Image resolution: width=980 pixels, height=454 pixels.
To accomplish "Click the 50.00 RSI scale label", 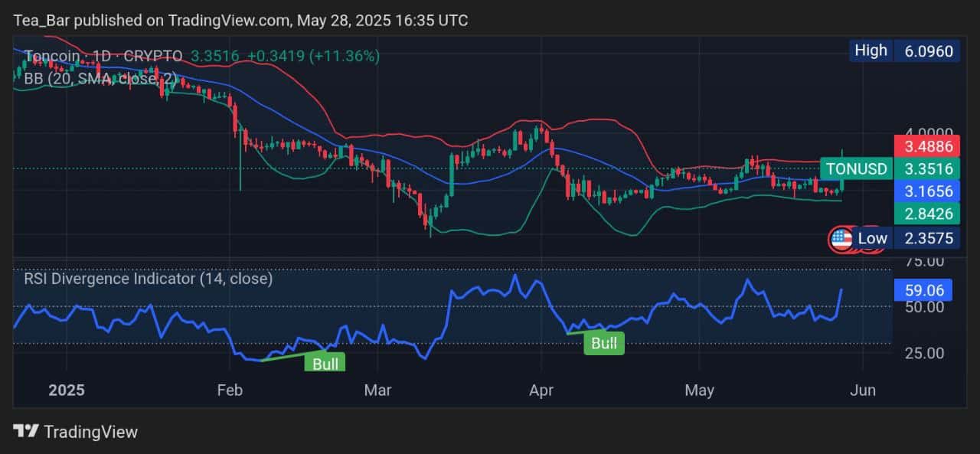I will coord(926,307).
